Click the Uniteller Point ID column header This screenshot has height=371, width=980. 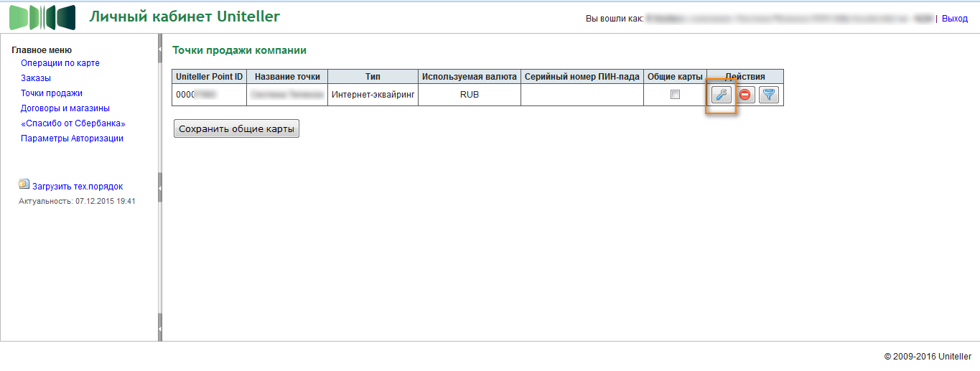pyautogui.click(x=209, y=77)
